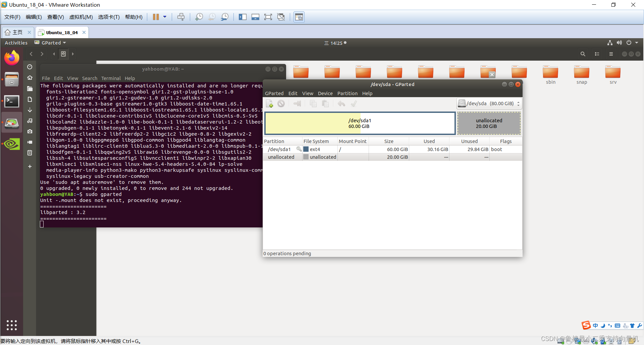Click VMware Send Ctrl+Alt+Del icon
Screen dimensions: 644x345
coord(181,17)
